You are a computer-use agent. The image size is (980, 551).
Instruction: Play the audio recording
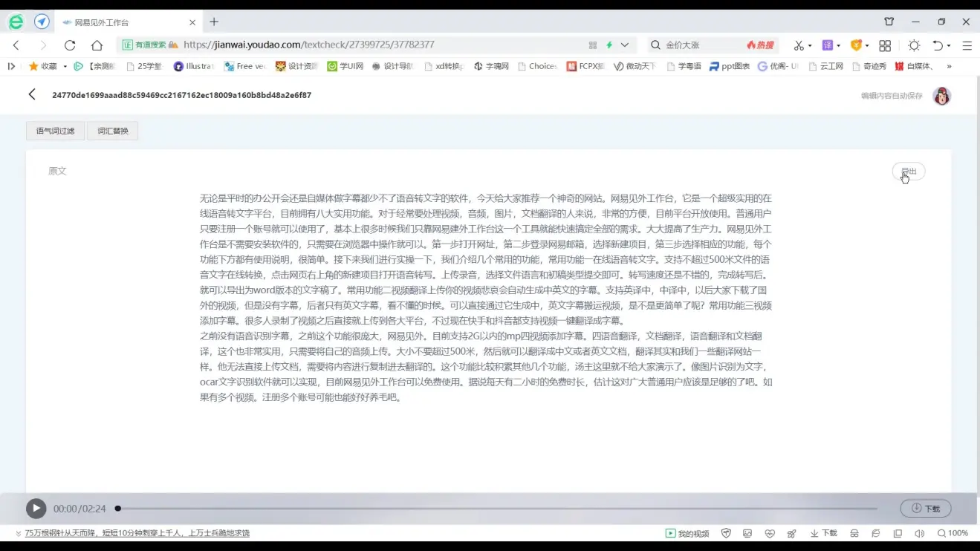click(36, 509)
